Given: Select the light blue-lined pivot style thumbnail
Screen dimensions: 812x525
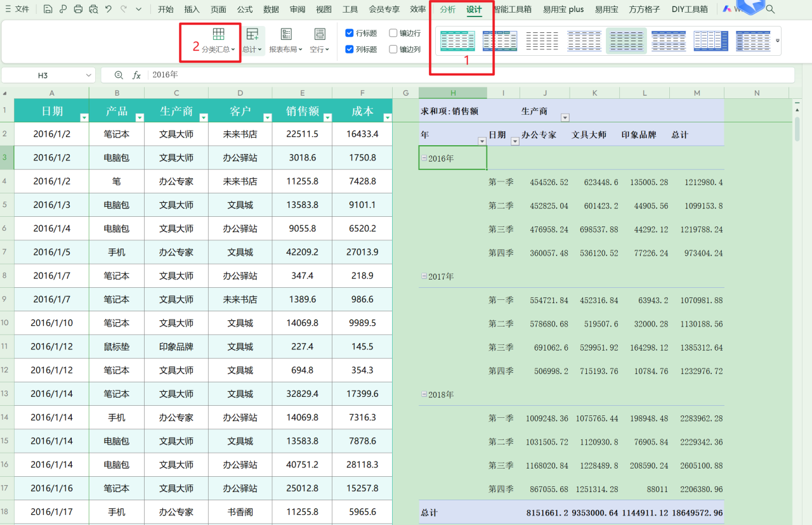Looking at the screenshot, I should pos(584,41).
